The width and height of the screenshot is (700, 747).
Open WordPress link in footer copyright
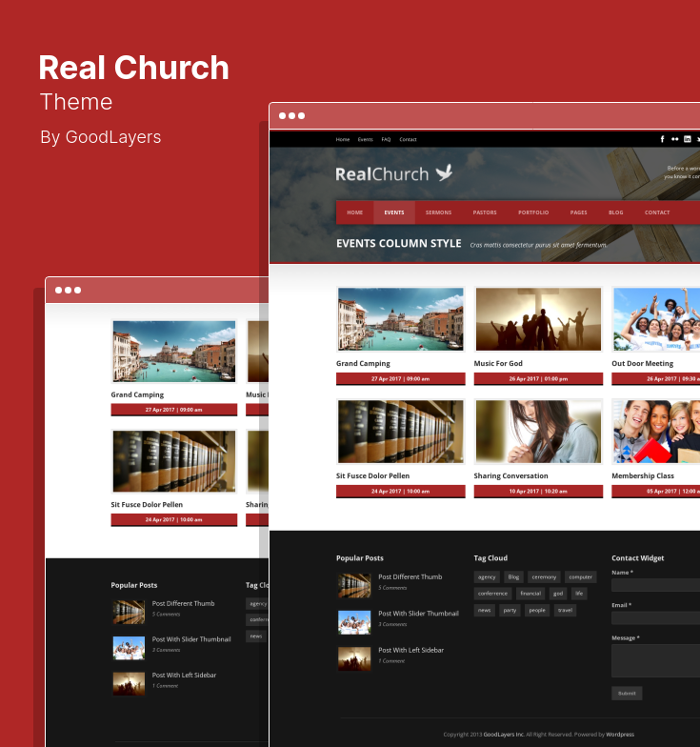[620, 735]
